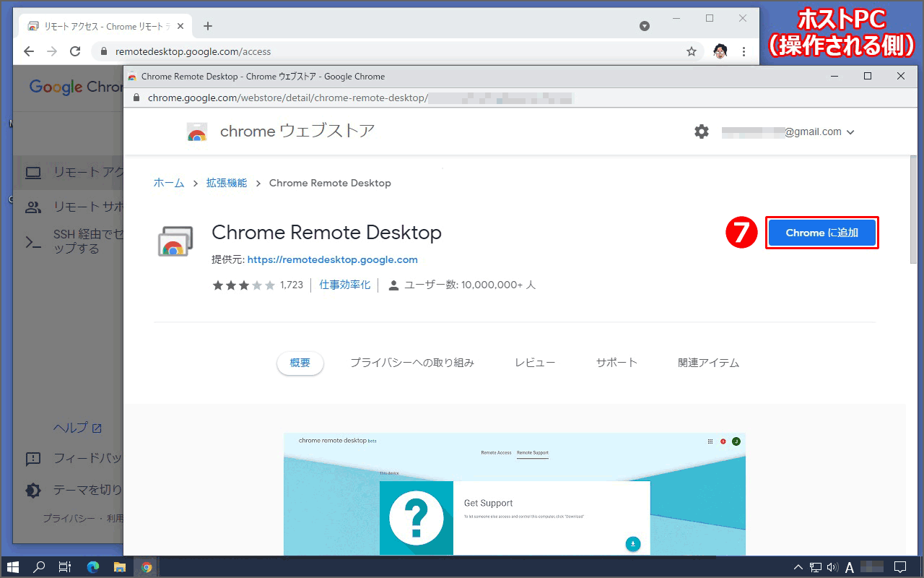
Task: Click the tab search dropdown arrow icon
Action: [x=645, y=26]
